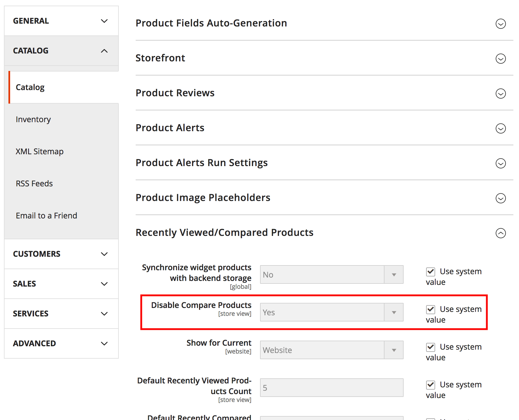Uncheck Use system value for Show for Current

click(x=431, y=347)
